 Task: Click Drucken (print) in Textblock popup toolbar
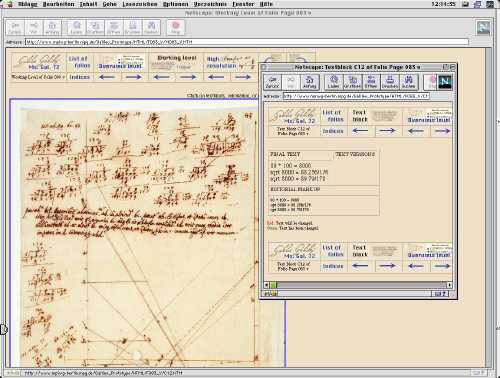390,82
